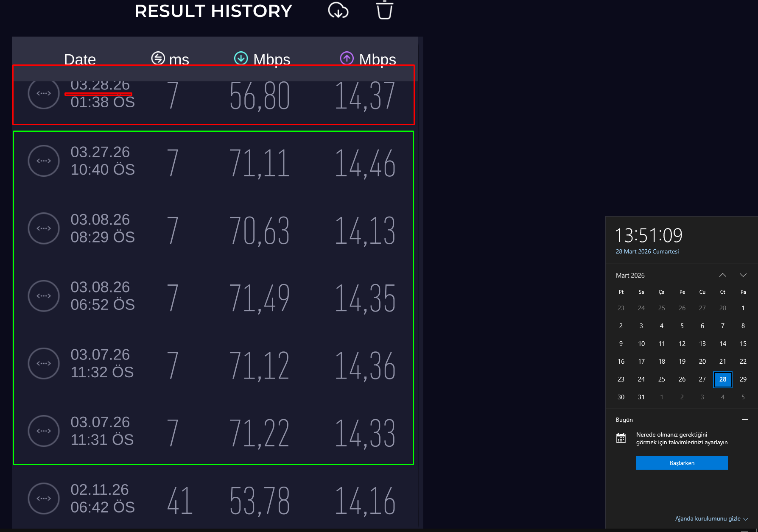The height and width of the screenshot is (532, 758).
Task: Click the ping value 41
Action: click(180, 501)
